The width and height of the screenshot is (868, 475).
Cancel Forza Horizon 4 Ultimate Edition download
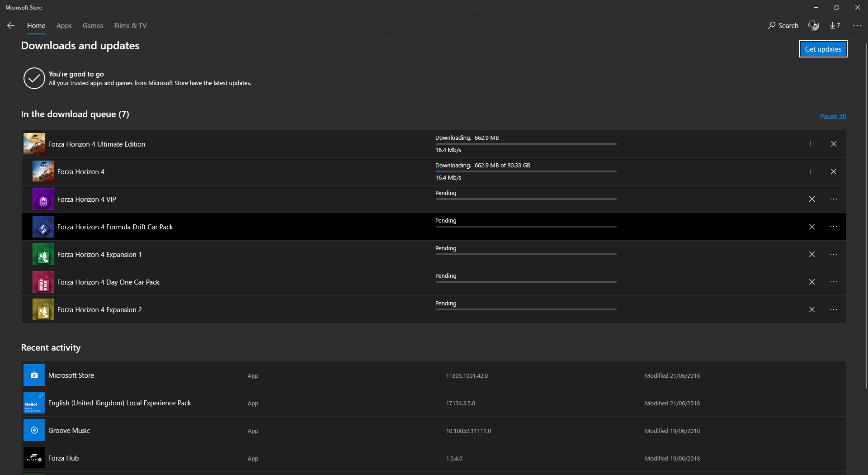834,144
